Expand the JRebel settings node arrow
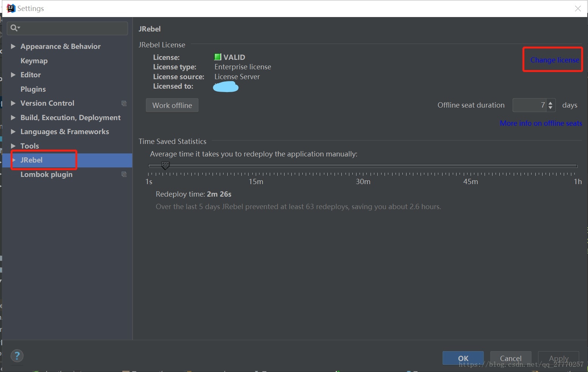Viewport: 588px width, 372px height. point(14,160)
